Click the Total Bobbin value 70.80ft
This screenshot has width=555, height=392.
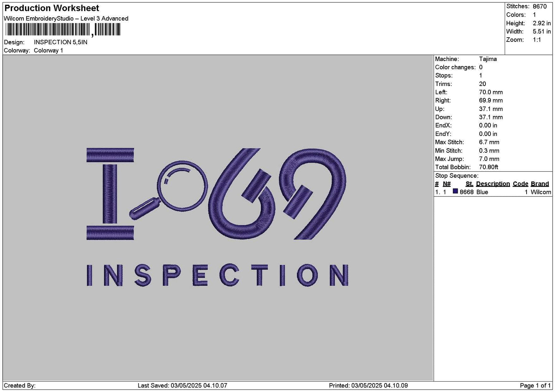(x=489, y=167)
